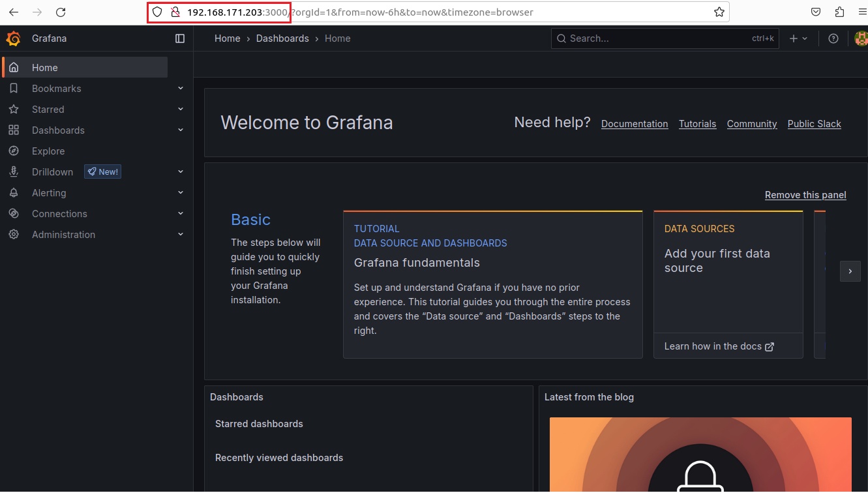
Task: Toggle the sidebar dock menu icon
Action: [x=180, y=38]
